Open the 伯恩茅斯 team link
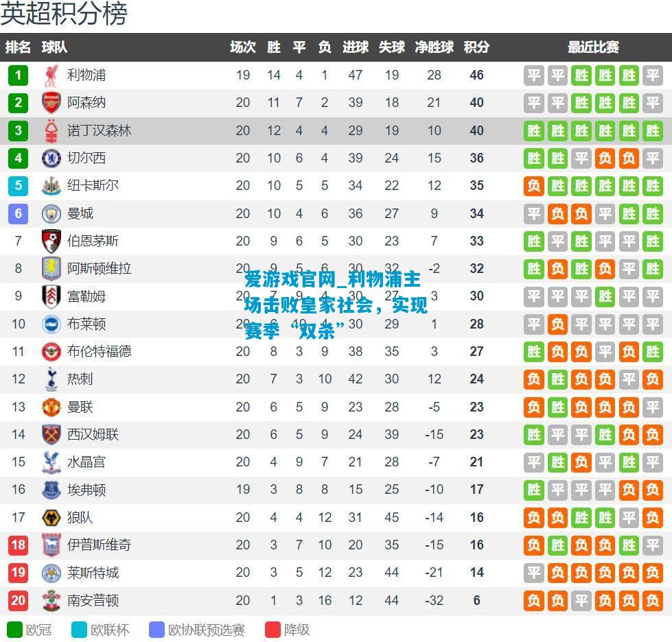 click(x=93, y=241)
